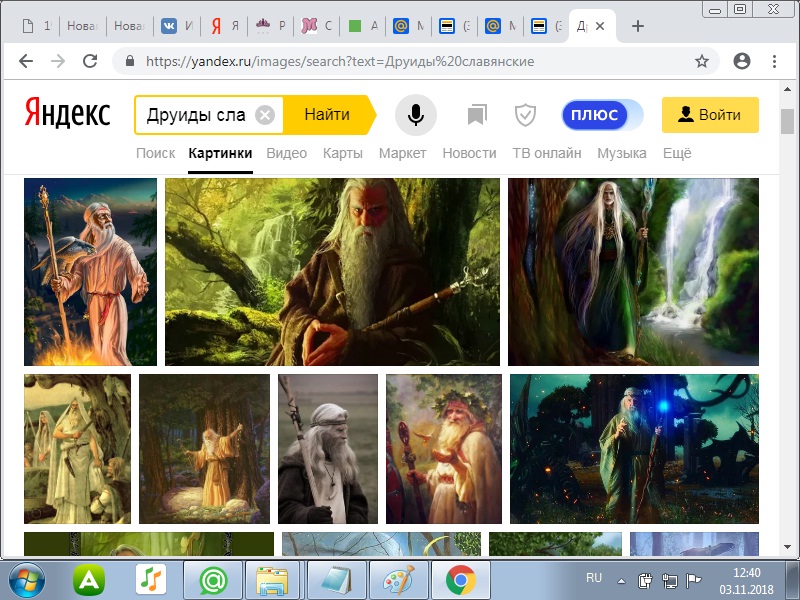This screenshot has width=800, height=600.
Task: Open the Action Center flag icon
Action: pyautogui.click(x=693, y=580)
